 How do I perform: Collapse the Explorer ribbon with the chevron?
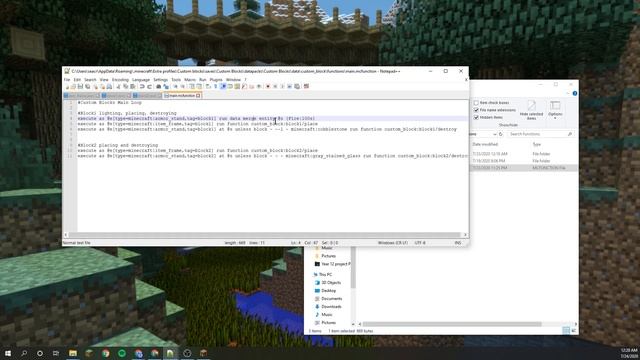[568, 93]
